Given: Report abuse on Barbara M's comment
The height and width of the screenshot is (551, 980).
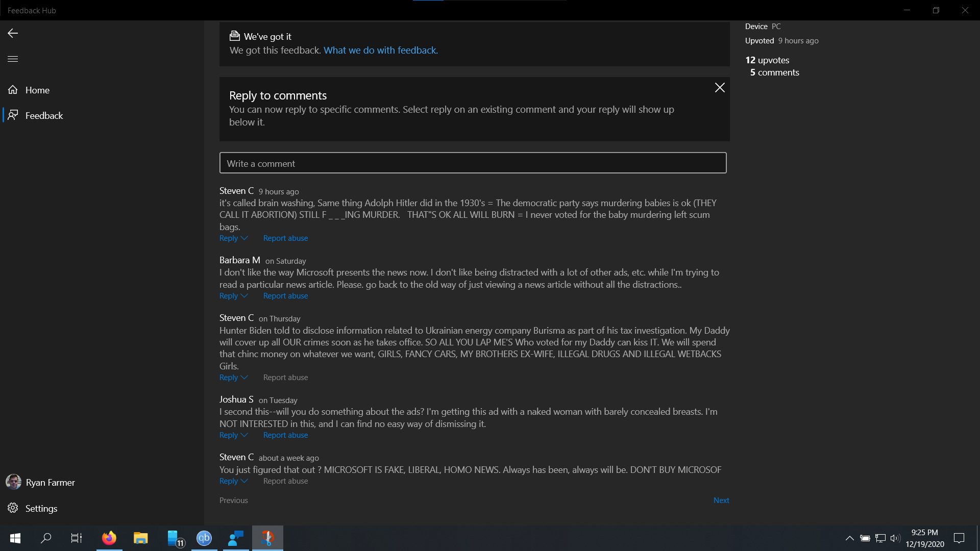Looking at the screenshot, I should click(285, 296).
